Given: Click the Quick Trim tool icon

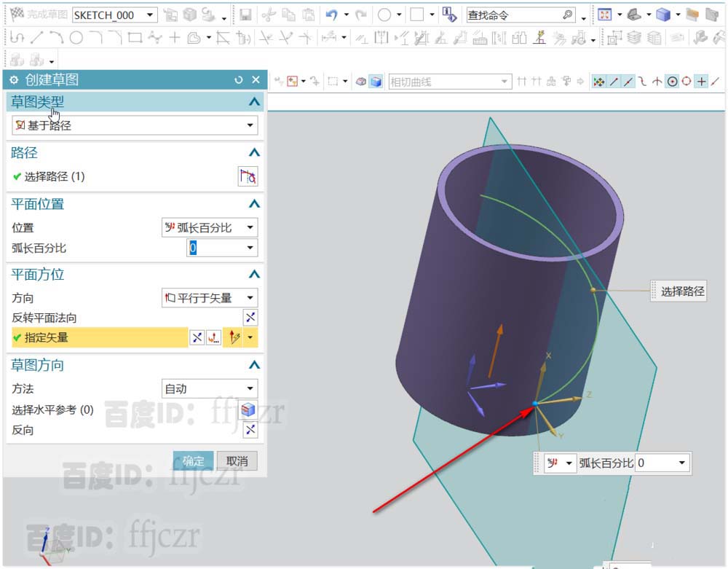Looking at the screenshot, I should click(266, 38).
